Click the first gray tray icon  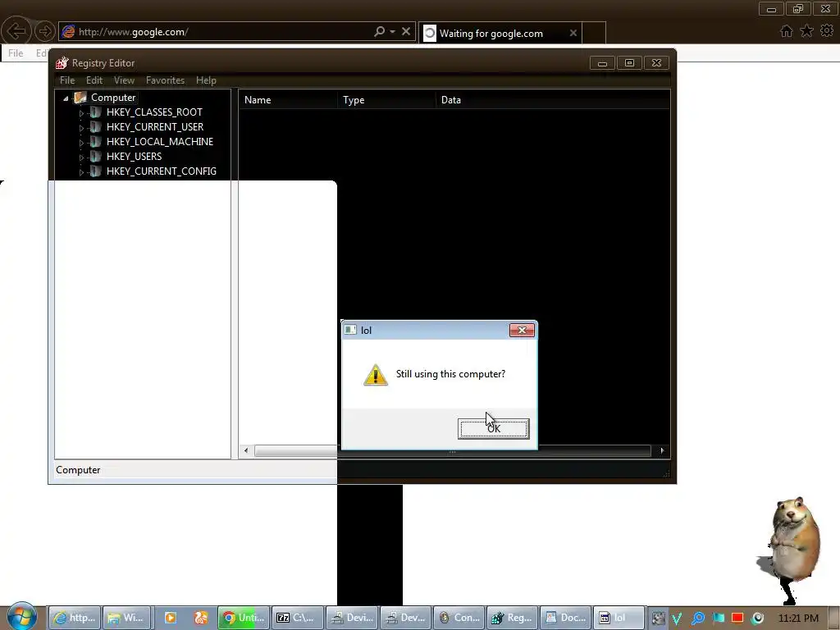click(659, 619)
